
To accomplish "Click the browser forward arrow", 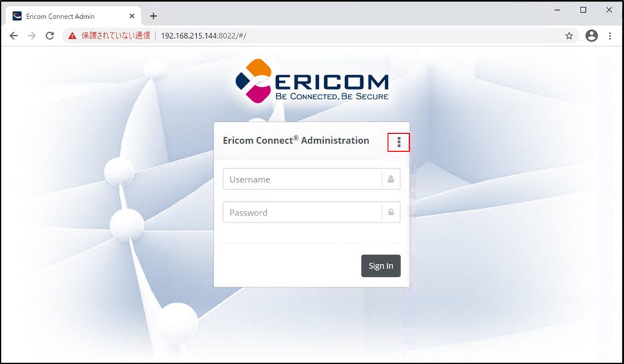I will tap(31, 36).
